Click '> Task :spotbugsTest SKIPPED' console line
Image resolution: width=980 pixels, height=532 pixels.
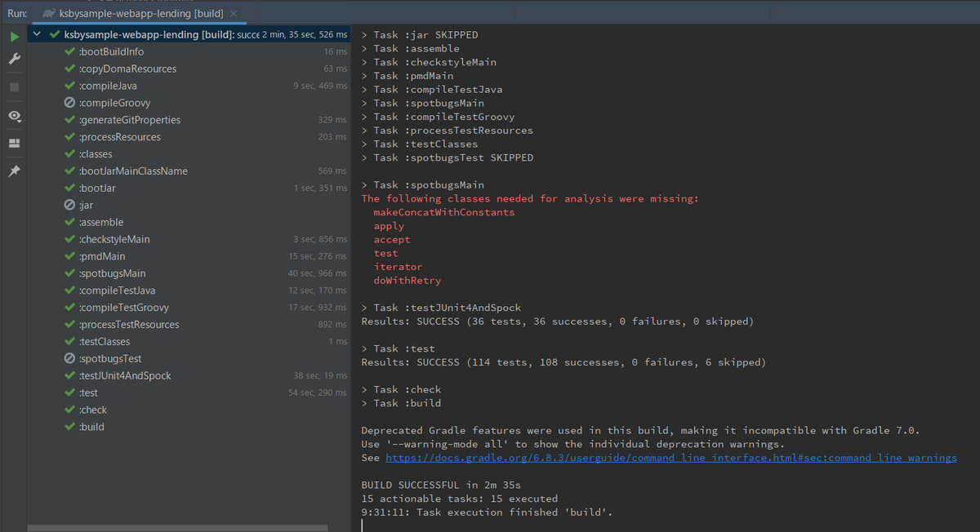click(x=448, y=157)
